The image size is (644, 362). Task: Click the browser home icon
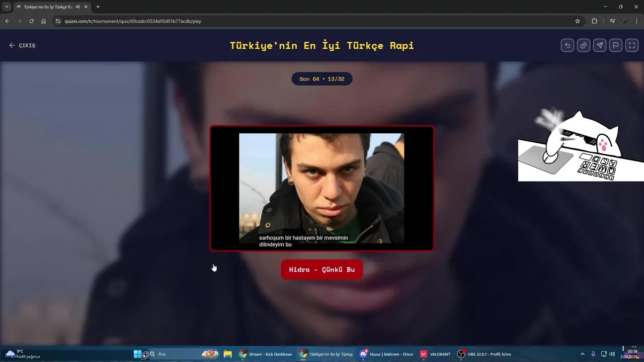(x=43, y=21)
